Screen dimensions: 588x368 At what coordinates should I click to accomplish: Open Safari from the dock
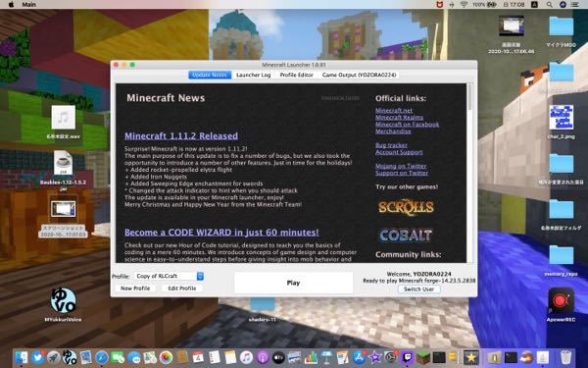point(102,357)
